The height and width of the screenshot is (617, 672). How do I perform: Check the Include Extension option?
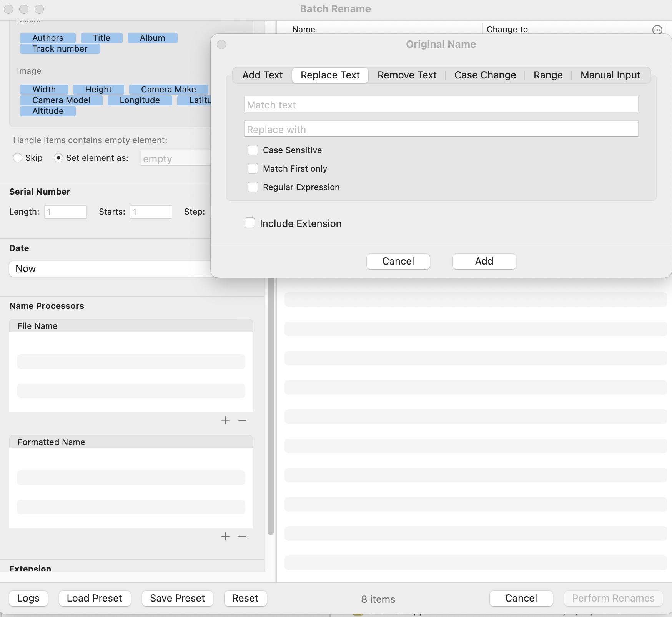250,223
